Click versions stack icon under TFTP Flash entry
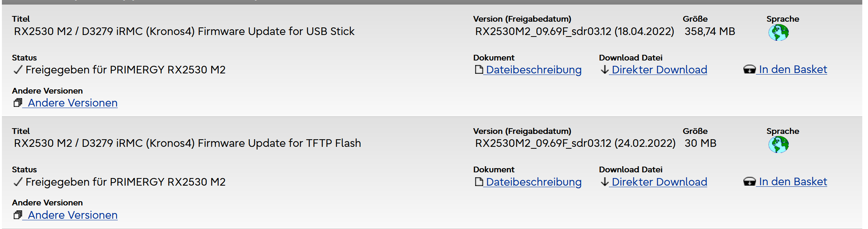Image resolution: width=868 pixels, height=229 pixels. (x=18, y=215)
